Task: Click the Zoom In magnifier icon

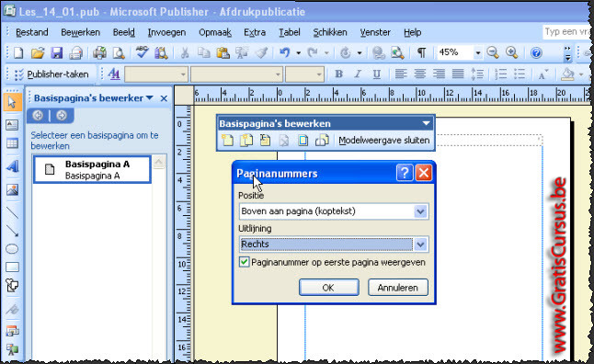Action: click(x=512, y=52)
